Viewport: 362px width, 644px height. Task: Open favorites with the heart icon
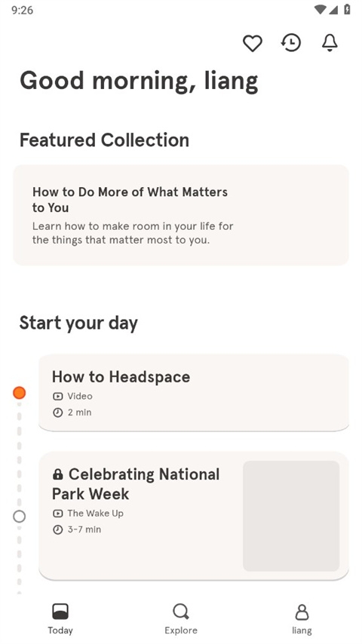253,43
